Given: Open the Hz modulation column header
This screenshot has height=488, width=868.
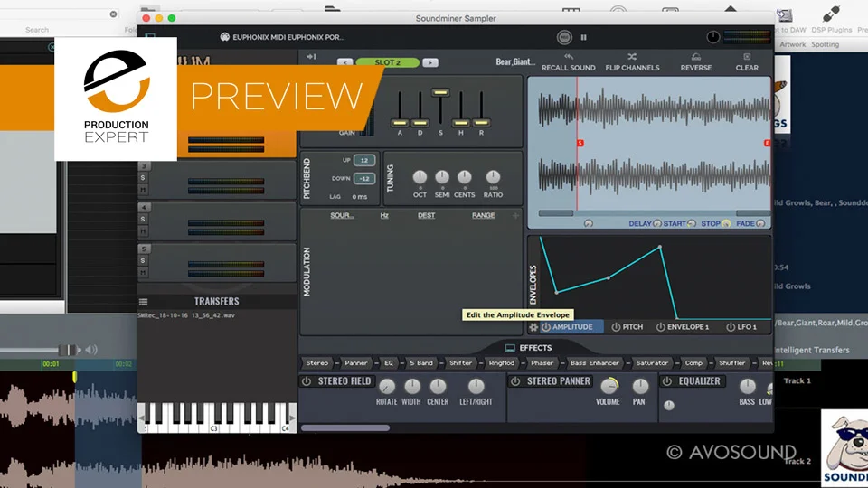Looking at the screenshot, I should (384, 215).
